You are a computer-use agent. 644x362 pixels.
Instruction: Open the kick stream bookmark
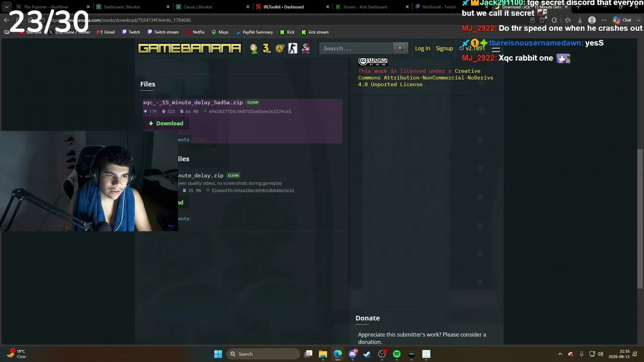[315, 32]
